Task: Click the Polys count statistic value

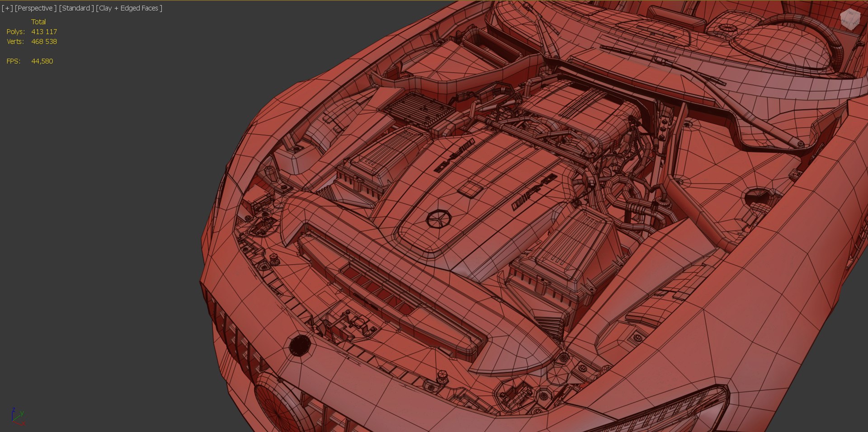Action: 44,32
